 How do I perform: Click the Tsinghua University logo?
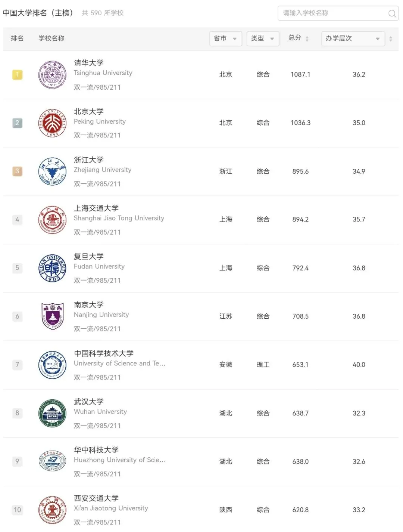point(53,75)
